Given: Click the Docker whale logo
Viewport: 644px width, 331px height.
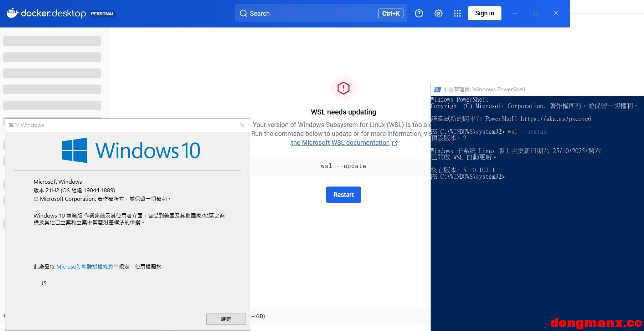Looking at the screenshot, I should 13,13.
